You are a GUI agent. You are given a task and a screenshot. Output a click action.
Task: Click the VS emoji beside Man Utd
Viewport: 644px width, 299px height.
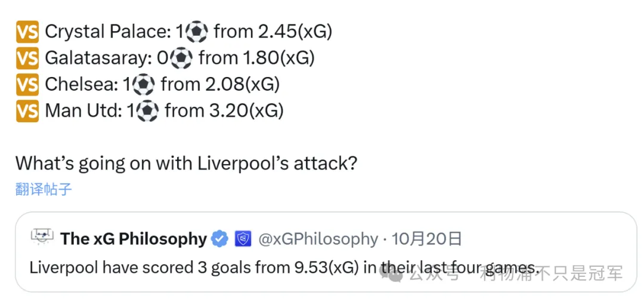pyautogui.click(x=27, y=110)
